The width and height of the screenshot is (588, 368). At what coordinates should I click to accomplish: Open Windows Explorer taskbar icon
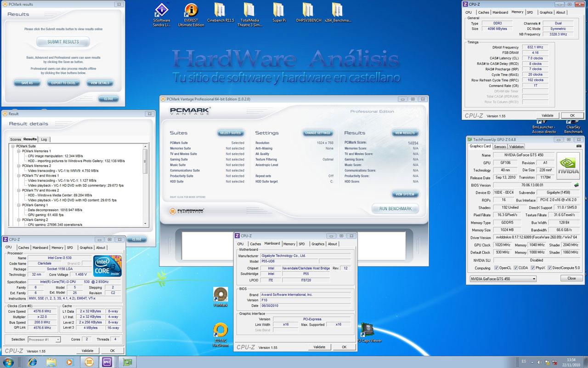tap(51, 362)
